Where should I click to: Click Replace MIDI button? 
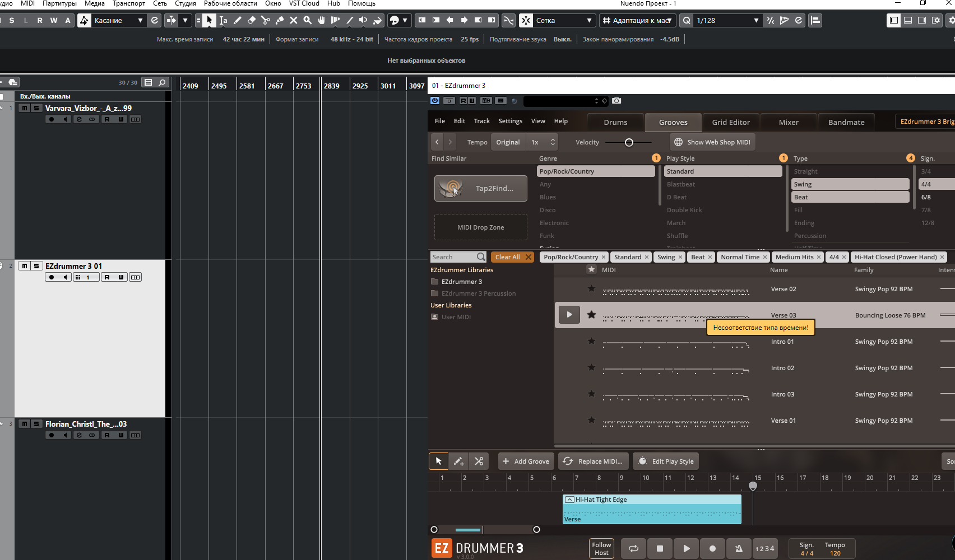pyautogui.click(x=594, y=461)
